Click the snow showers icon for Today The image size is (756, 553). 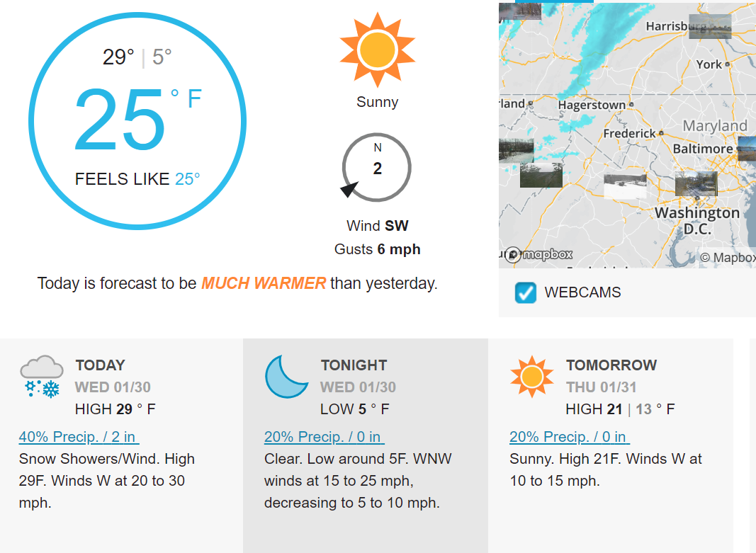42,377
